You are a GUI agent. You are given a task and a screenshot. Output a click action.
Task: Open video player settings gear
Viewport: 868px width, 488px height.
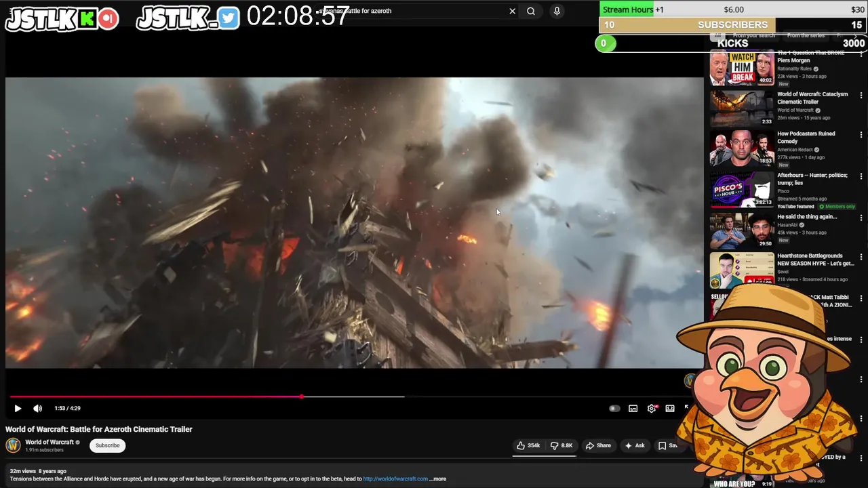tap(652, 408)
